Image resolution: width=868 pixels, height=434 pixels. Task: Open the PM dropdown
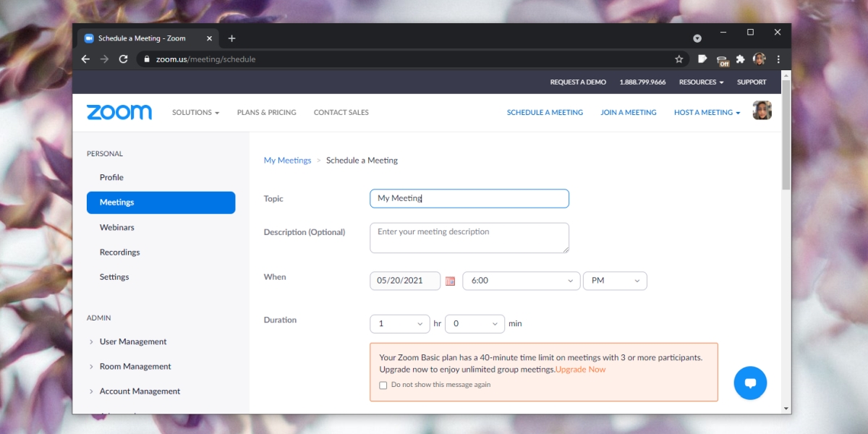(x=615, y=281)
